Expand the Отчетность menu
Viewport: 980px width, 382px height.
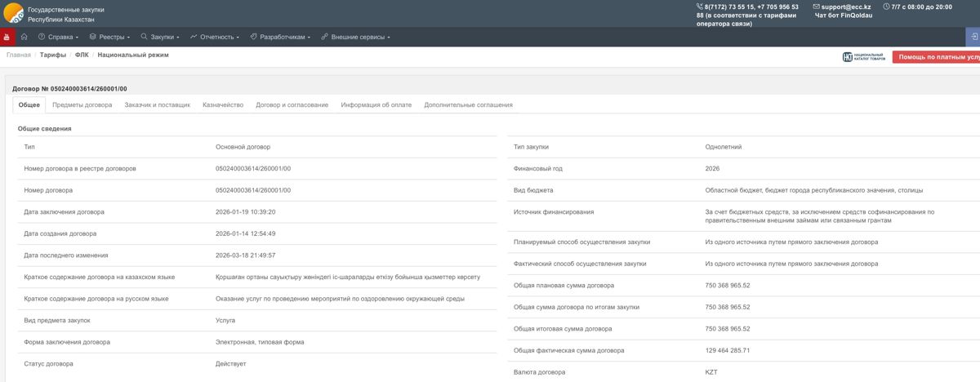(215, 37)
